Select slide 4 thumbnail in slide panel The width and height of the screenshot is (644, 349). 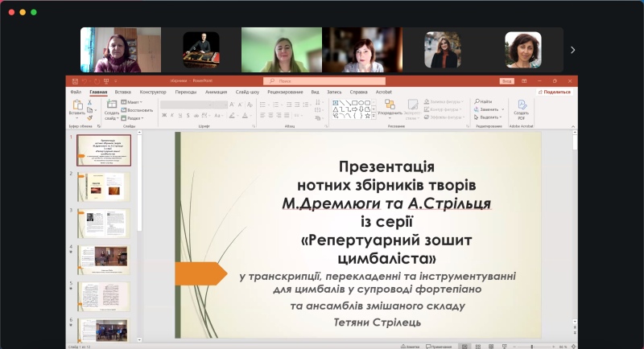click(x=103, y=256)
